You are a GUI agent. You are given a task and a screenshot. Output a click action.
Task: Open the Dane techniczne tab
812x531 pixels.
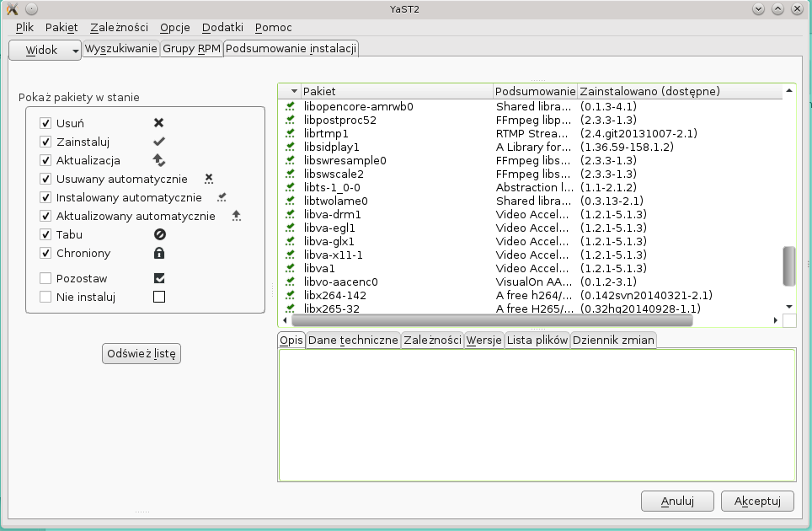(x=353, y=341)
